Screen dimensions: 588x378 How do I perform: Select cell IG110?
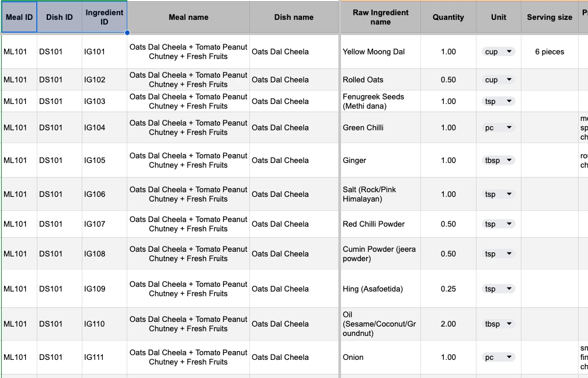tap(105, 324)
